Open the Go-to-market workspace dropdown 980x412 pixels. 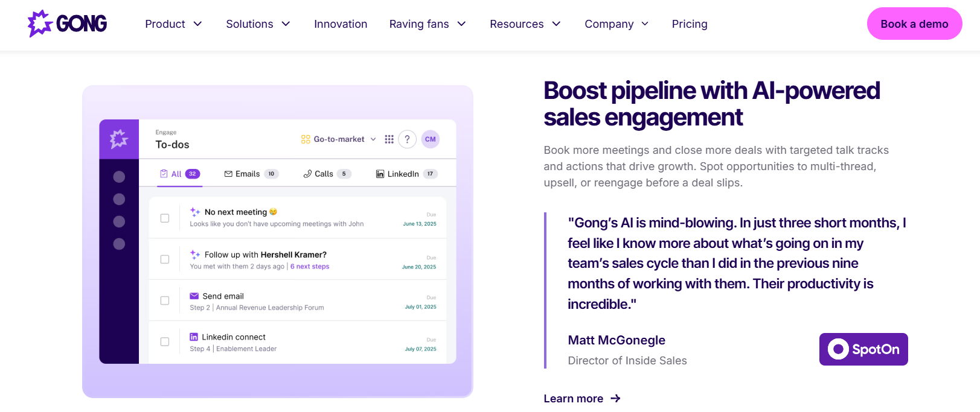pyautogui.click(x=339, y=139)
